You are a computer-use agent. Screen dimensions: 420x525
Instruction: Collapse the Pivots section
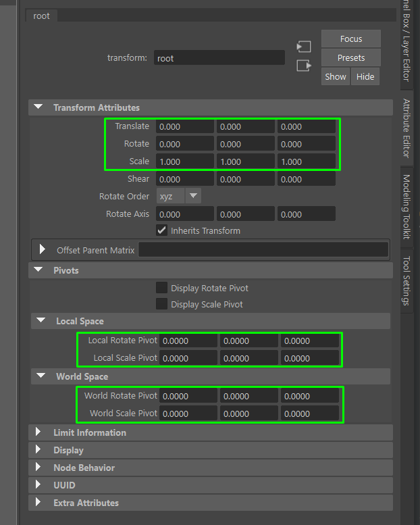[x=38, y=270]
